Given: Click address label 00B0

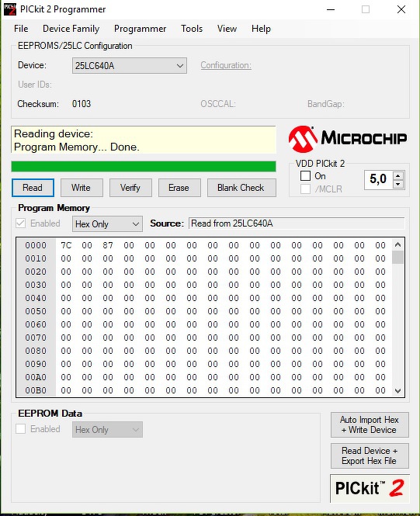Looking at the screenshot, I should (36, 390).
